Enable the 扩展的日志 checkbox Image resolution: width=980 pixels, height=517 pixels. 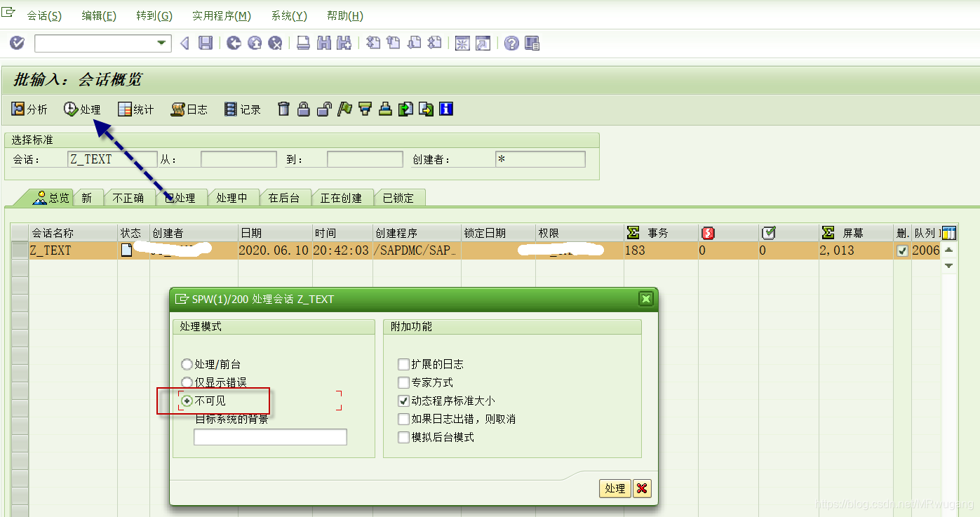coord(403,364)
